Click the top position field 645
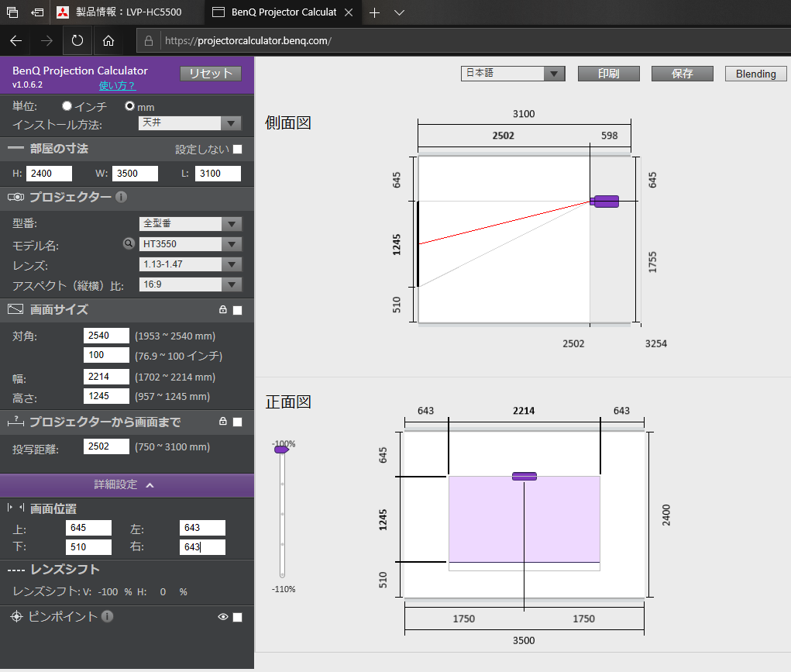791x672 pixels. (88, 528)
